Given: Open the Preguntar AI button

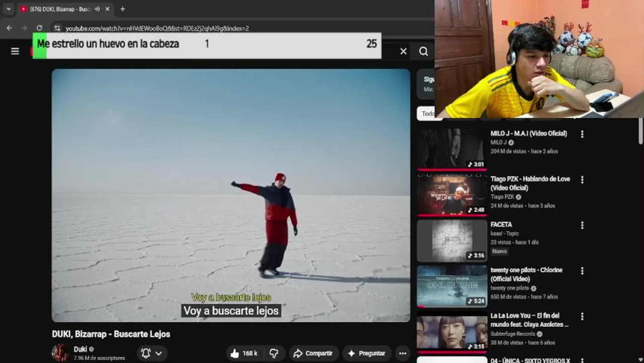Looking at the screenshot, I should coord(367,353).
